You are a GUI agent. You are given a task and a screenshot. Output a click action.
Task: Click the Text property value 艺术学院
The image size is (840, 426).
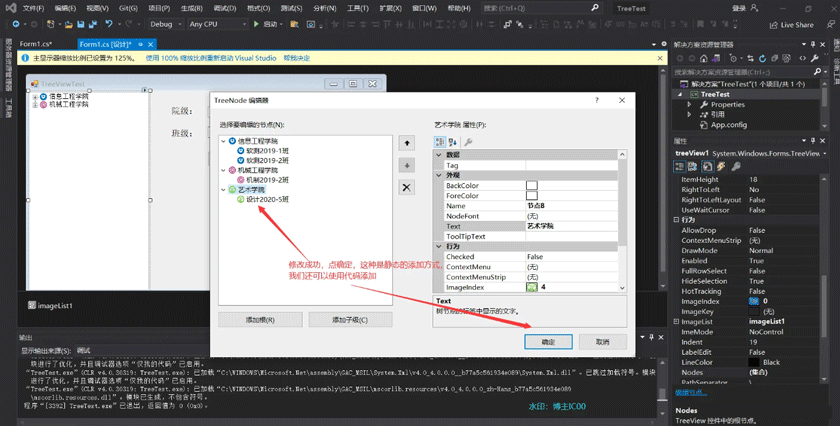click(x=540, y=226)
